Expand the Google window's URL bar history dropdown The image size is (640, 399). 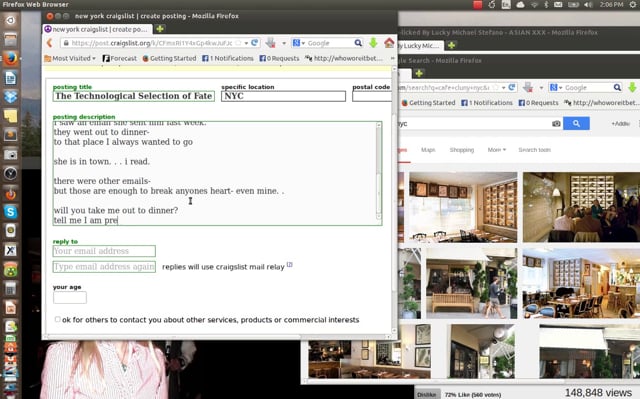(x=504, y=87)
